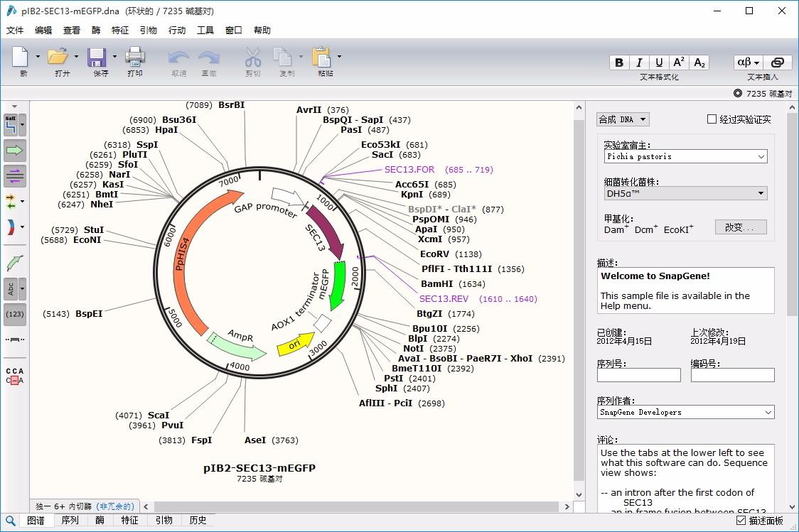Screen dimensions: 799x532
Task: Click the Paste clipboard icon
Action: [x=321, y=57]
